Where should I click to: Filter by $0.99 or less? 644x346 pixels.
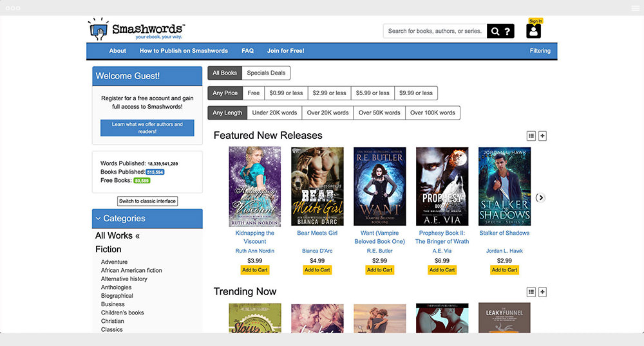click(x=287, y=93)
